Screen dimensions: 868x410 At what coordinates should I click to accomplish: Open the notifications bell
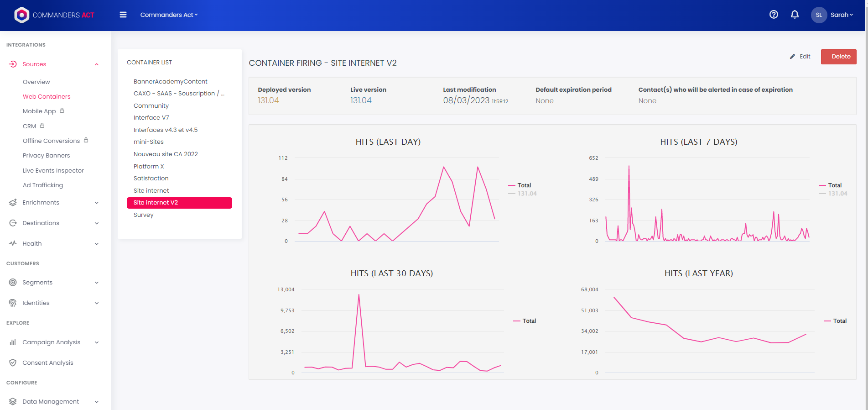pyautogui.click(x=795, y=15)
